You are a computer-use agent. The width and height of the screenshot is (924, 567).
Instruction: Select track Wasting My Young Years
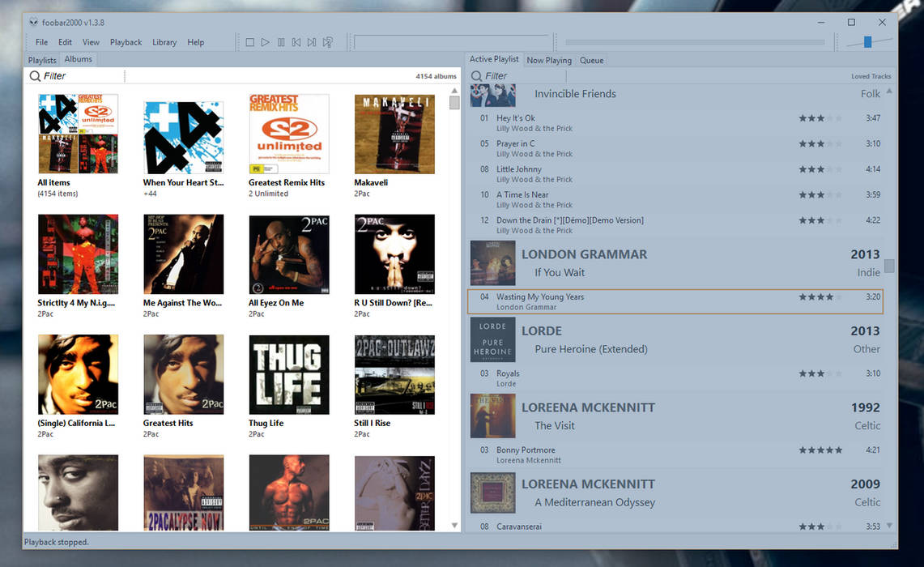[676, 301]
